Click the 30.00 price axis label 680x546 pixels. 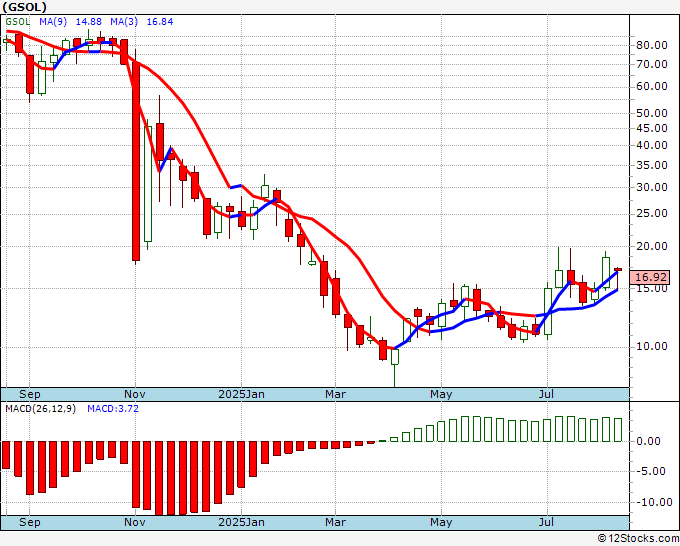651,187
